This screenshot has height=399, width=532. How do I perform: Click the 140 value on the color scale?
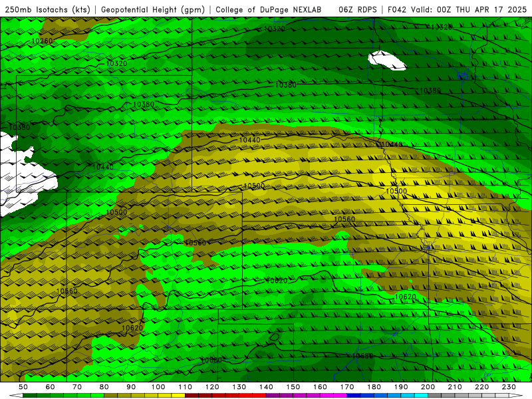(x=267, y=387)
